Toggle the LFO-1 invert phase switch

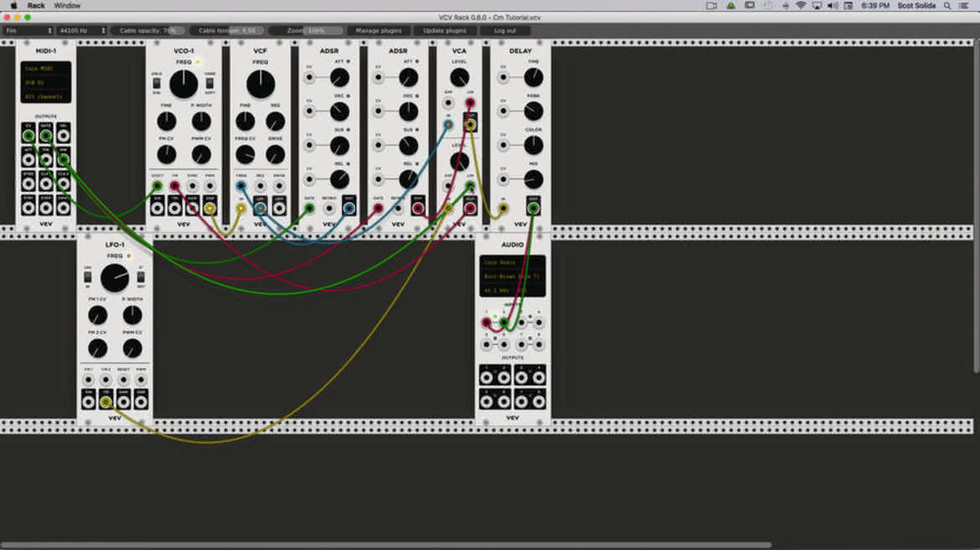point(142,277)
